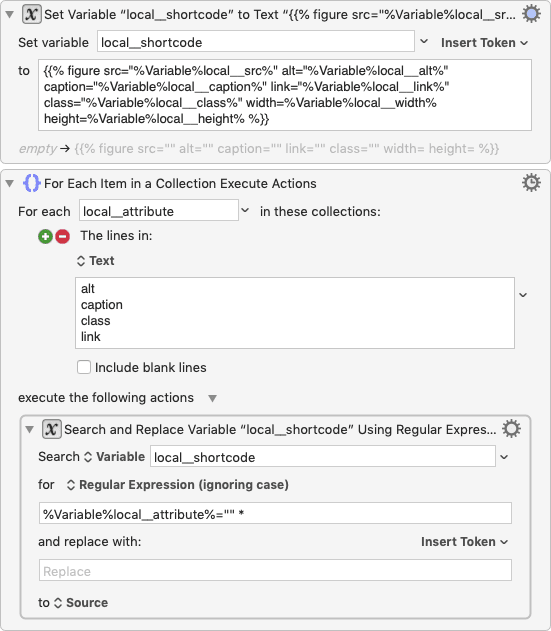This screenshot has width=551, height=631.
Task: Select the Set Variable action title
Action: pos(280,15)
